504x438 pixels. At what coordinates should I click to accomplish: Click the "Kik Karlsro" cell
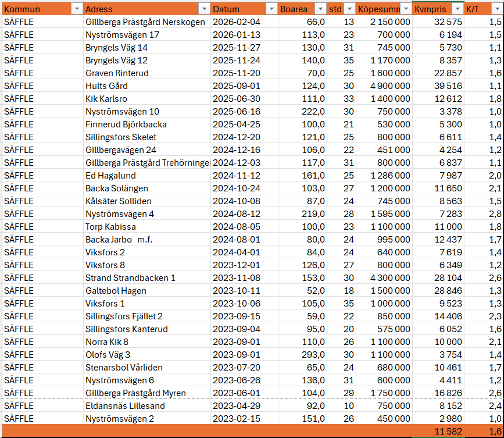click(147, 99)
